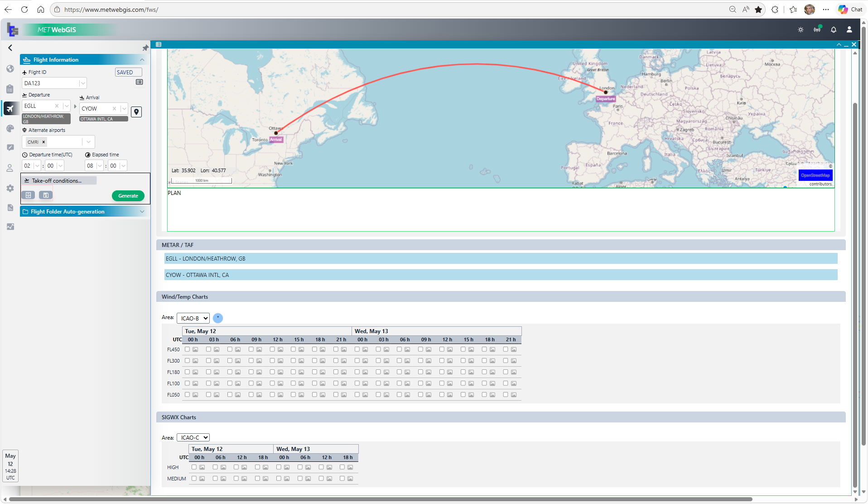Image resolution: width=868 pixels, height=504 pixels.
Task: Check FL450 Tue 00h wind chart
Action: [x=187, y=349]
